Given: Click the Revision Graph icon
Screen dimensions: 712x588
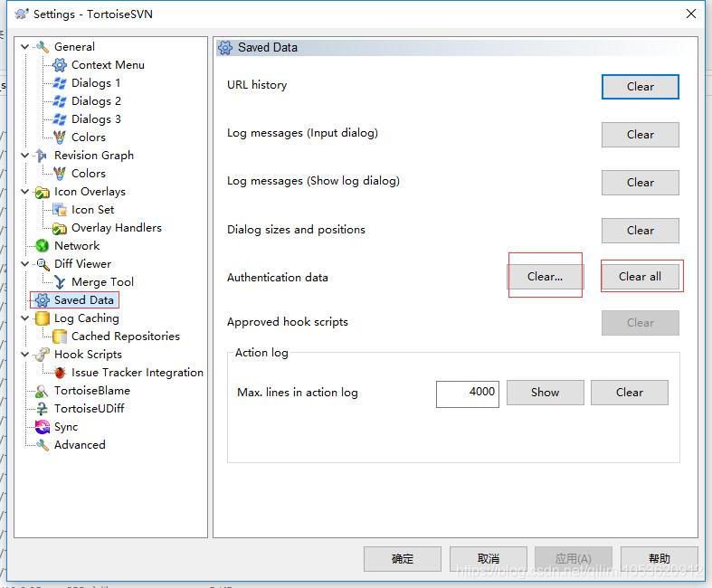Looking at the screenshot, I should coord(42,156).
